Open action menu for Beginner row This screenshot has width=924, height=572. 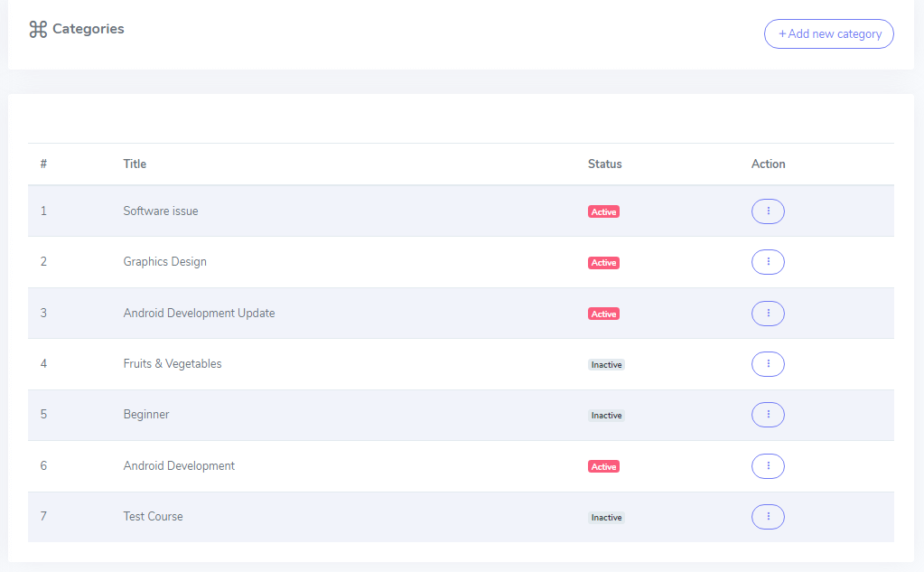tap(768, 415)
